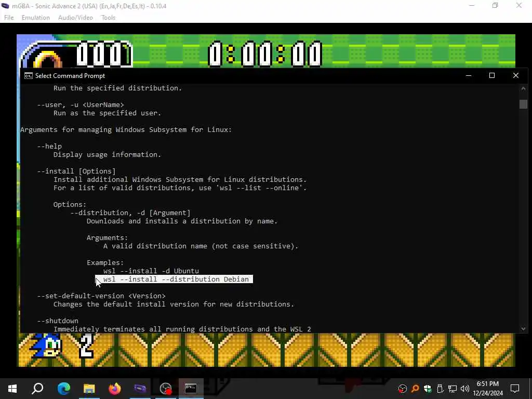The height and width of the screenshot is (399, 532).
Task: Open the taskbar clock showing 6:51 PM
Action: coord(488,389)
